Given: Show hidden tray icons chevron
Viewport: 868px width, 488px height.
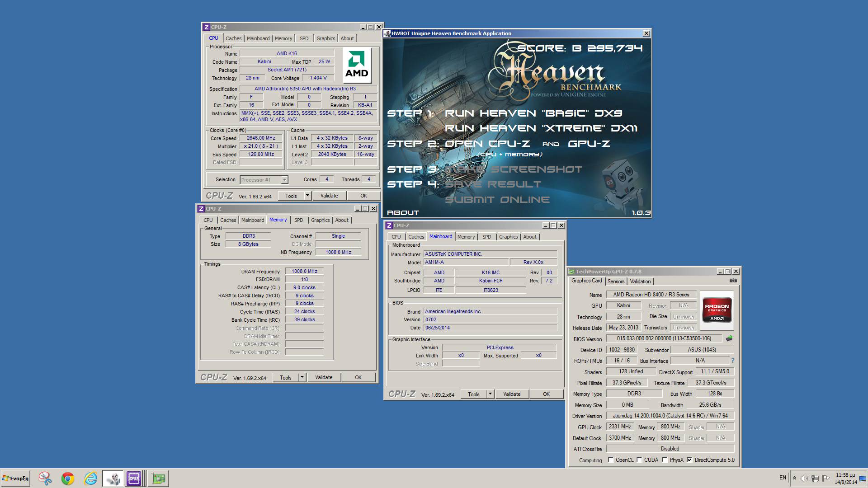Looking at the screenshot, I should [x=794, y=478].
